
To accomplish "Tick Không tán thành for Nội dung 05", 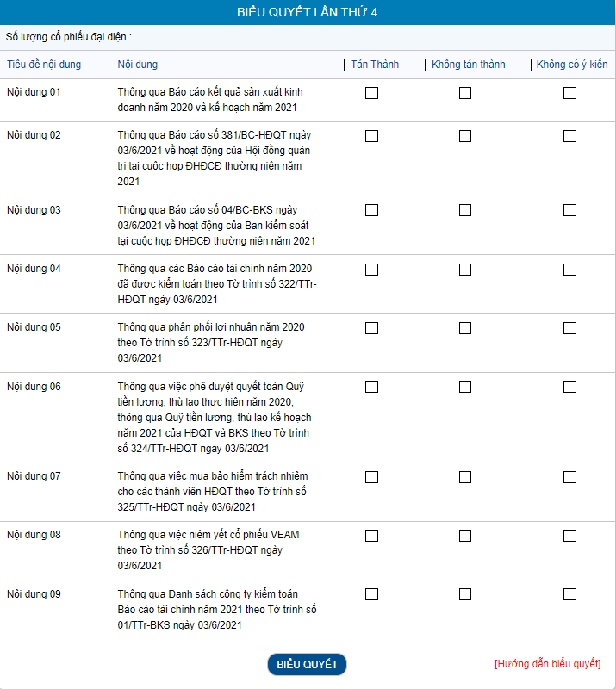I will click(464, 328).
